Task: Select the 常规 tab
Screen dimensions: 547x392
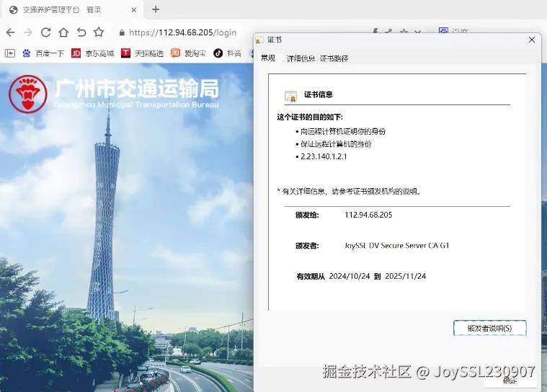Action: point(268,58)
